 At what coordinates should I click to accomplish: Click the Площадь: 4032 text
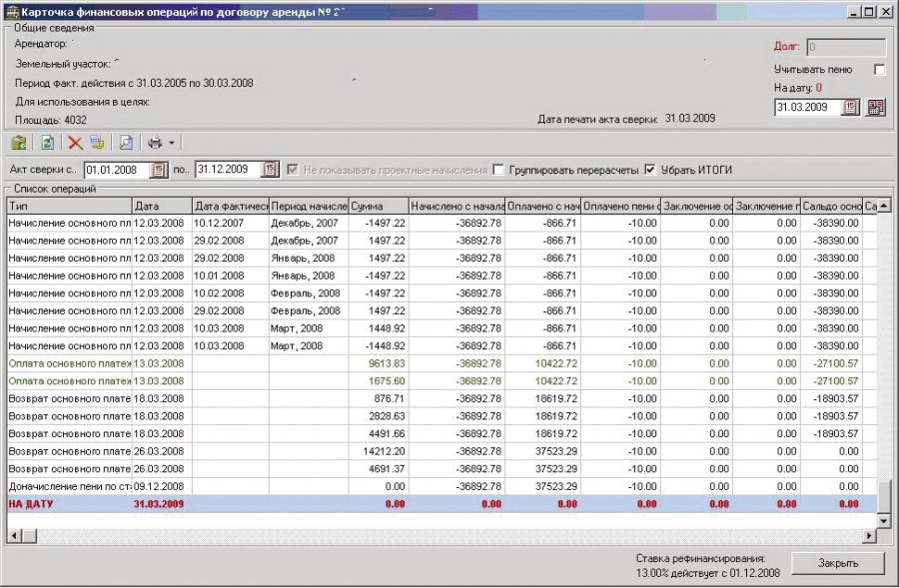click(51, 121)
